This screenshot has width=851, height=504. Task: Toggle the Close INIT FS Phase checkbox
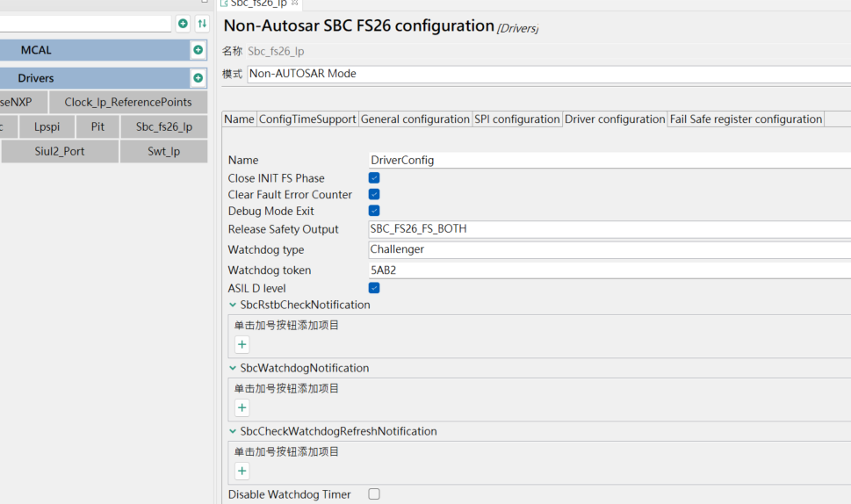pyautogui.click(x=374, y=178)
